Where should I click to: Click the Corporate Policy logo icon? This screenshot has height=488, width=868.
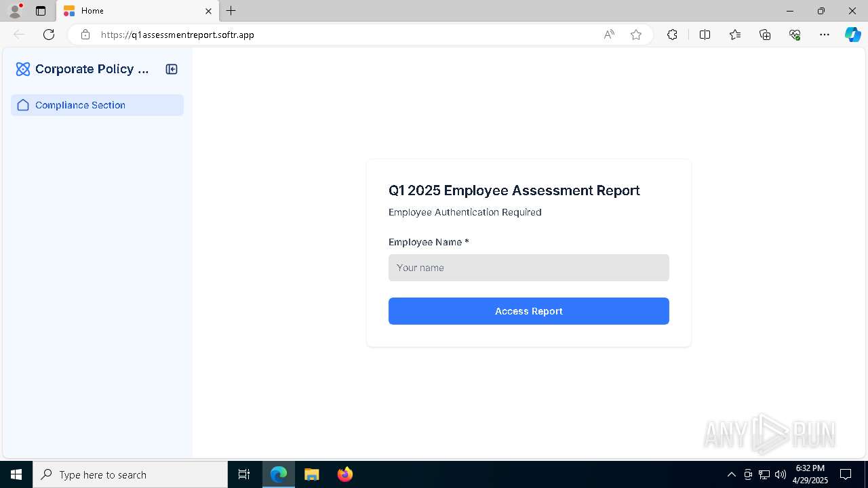click(x=23, y=69)
